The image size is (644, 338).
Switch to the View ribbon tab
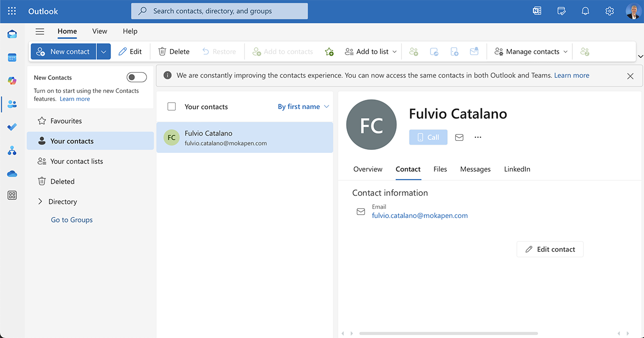(x=99, y=31)
